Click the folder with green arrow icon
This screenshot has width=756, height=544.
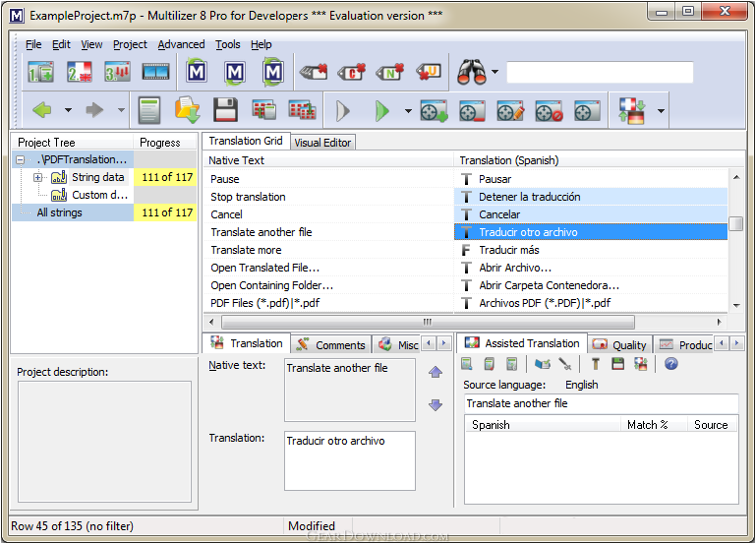click(x=187, y=110)
